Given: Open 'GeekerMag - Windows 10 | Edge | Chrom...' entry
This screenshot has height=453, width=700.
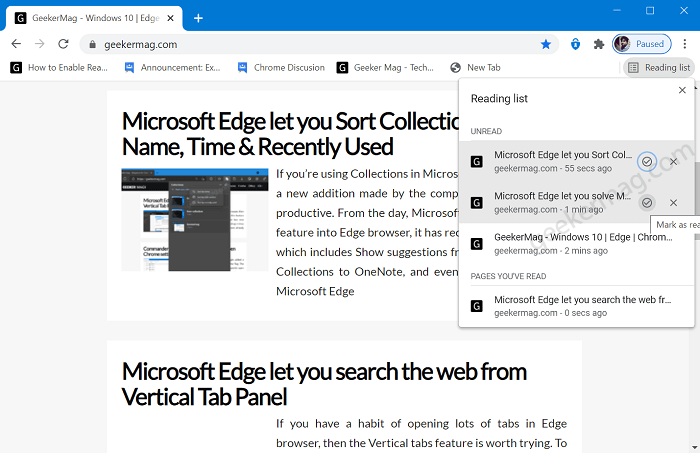Looking at the screenshot, I should tap(576, 244).
